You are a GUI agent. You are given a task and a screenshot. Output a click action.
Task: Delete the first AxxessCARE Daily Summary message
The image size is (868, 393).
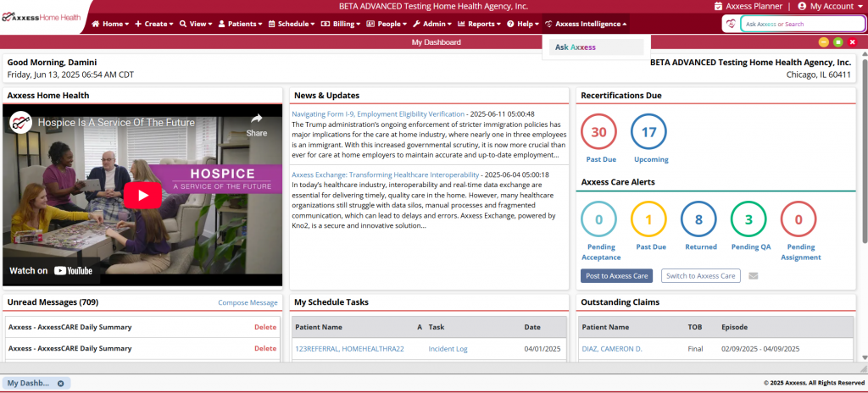click(x=265, y=327)
